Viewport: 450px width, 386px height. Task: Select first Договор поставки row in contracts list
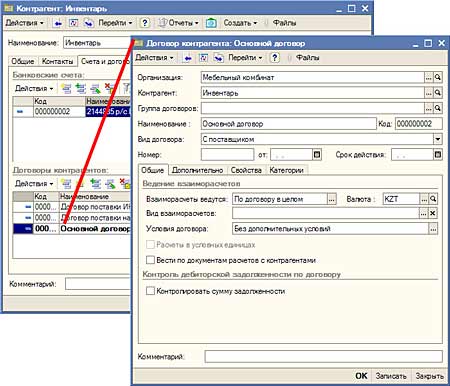72,207
